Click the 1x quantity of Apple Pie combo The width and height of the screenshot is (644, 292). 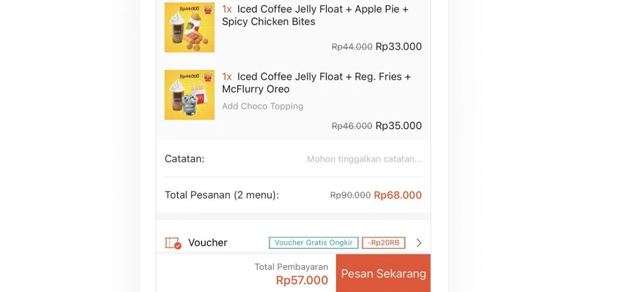pos(227,9)
